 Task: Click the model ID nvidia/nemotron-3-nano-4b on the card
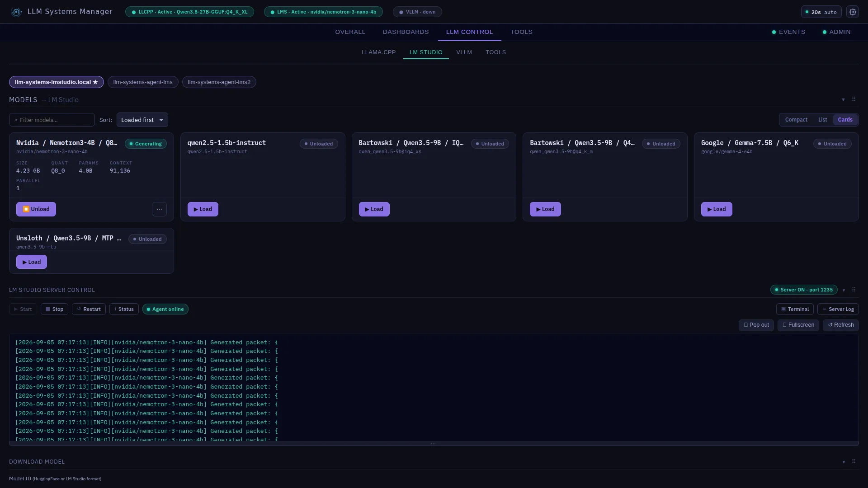[x=52, y=152]
